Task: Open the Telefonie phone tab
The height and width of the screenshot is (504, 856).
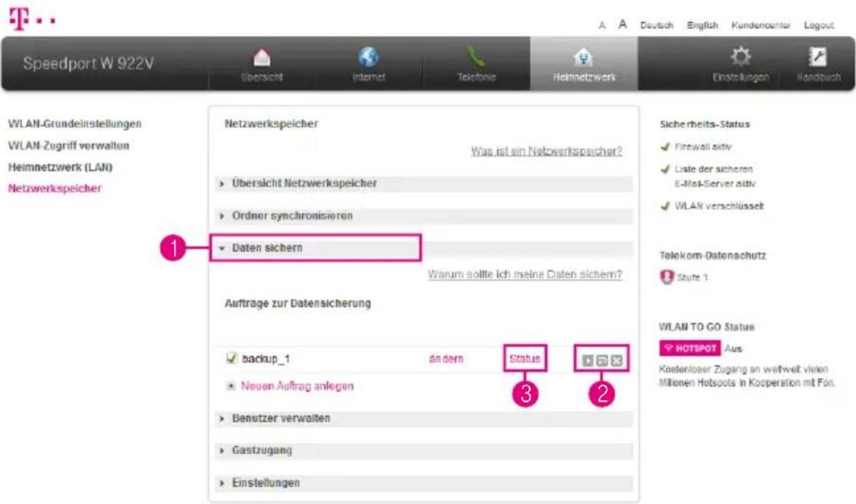Action: pyautogui.click(x=476, y=64)
